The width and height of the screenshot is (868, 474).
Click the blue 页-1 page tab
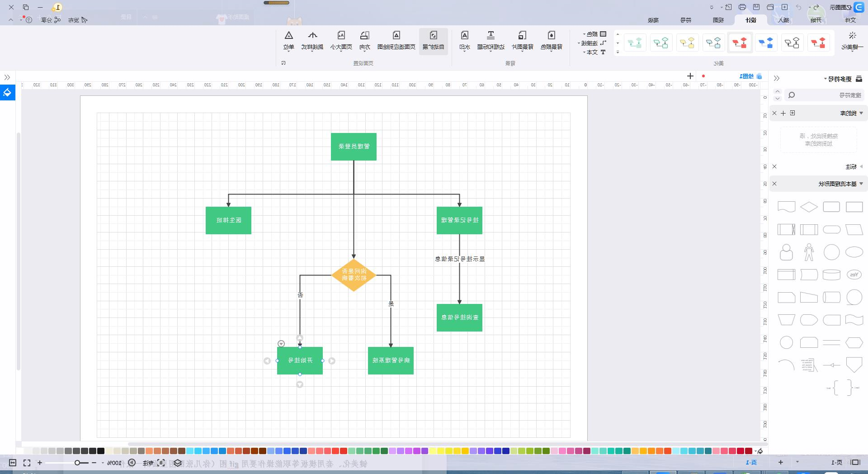pos(751,462)
